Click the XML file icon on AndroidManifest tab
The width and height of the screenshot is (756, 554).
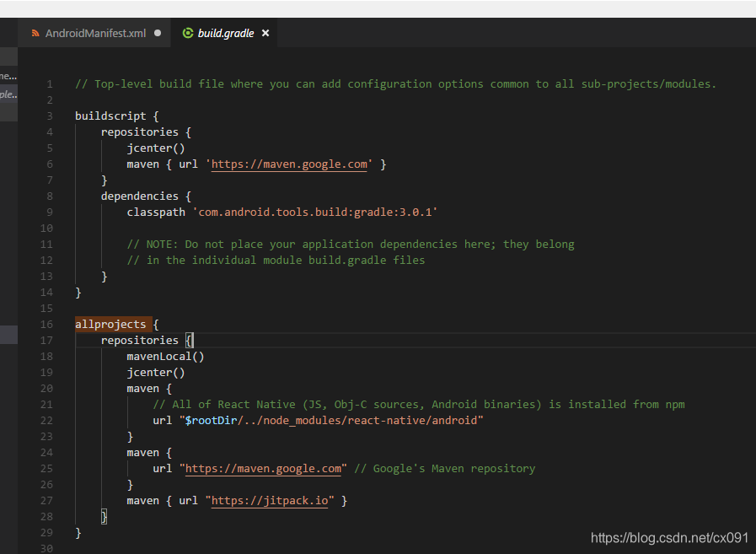[x=35, y=33]
